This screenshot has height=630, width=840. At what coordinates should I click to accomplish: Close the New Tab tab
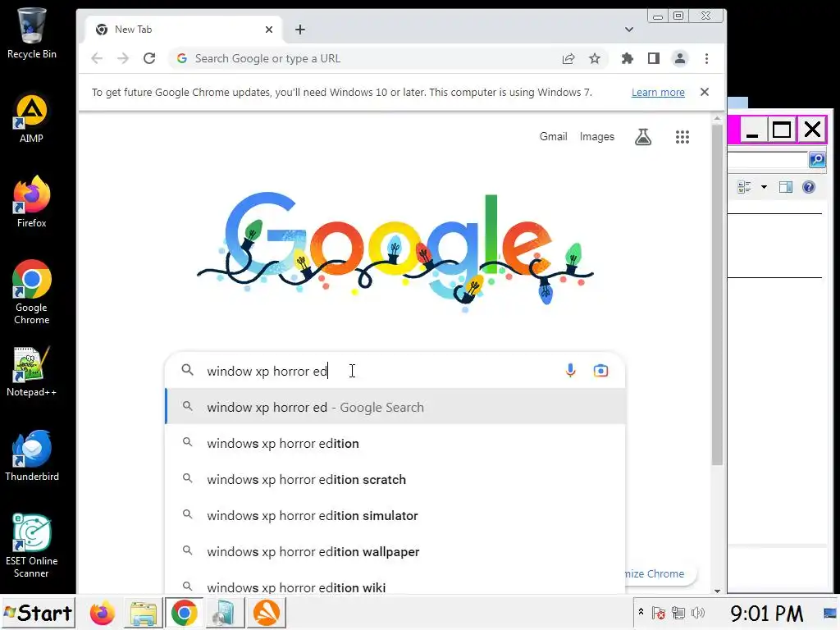(269, 30)
